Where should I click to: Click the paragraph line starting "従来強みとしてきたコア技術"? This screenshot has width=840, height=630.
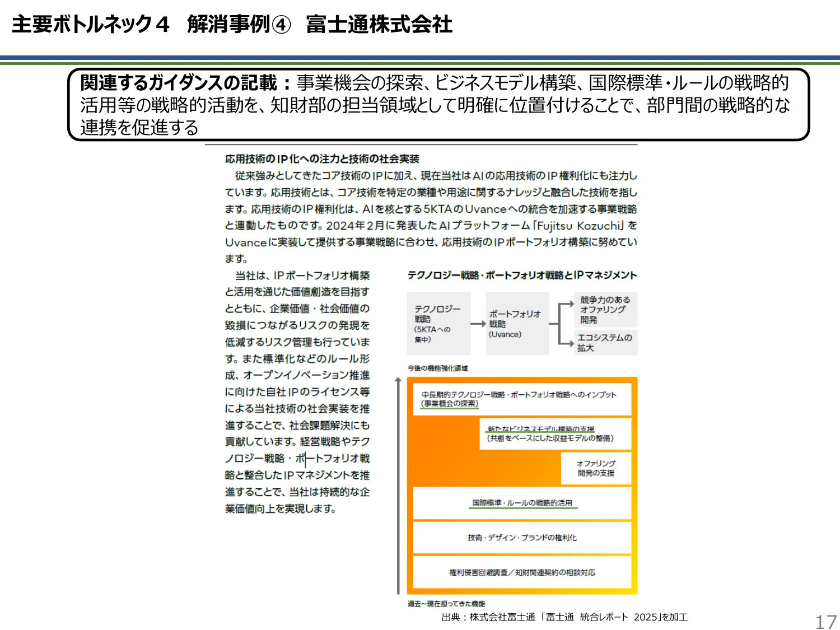click(436, 176)
